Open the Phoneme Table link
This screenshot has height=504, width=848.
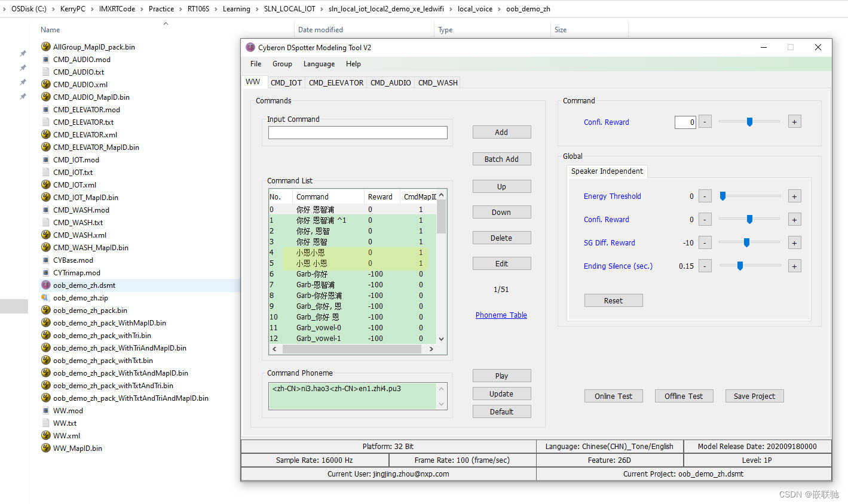point(501,315)
